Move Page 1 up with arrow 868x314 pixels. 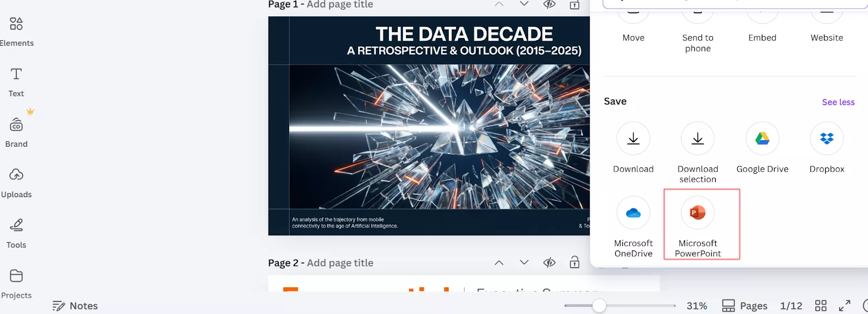tap(499, 4)
